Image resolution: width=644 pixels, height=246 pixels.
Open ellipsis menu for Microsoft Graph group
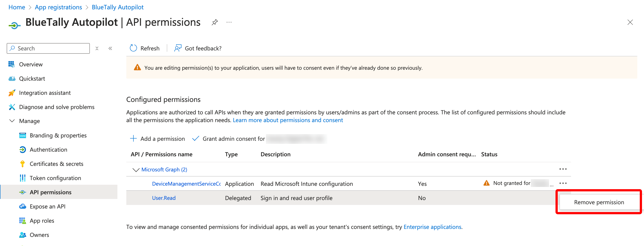(563, 169)
